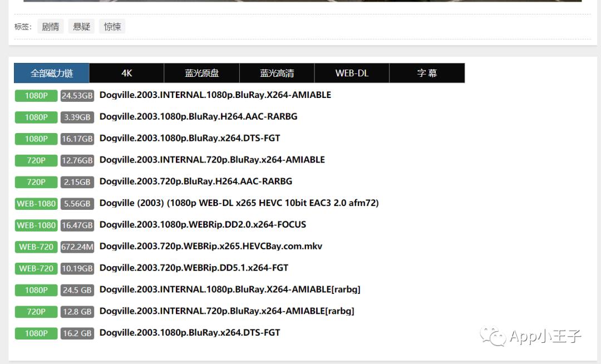Open Dogville 720p BluRay H264 AAC-RARBG link

point(195,181)
